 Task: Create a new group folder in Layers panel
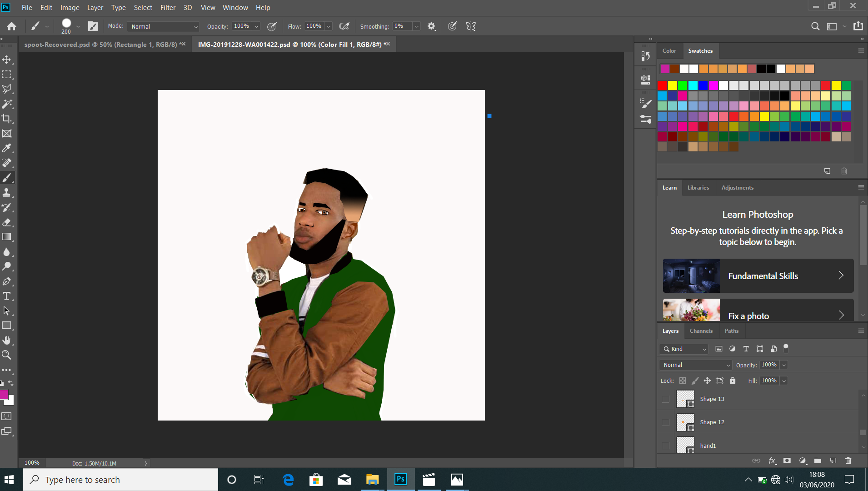point(818,461)
